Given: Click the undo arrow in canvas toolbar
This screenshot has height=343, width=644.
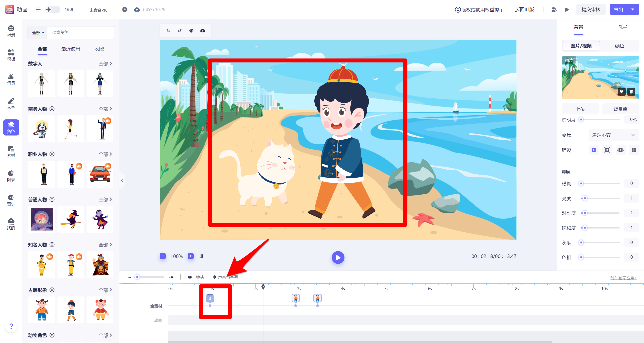Looking at the screenshot, I should [x=169, y=30].
